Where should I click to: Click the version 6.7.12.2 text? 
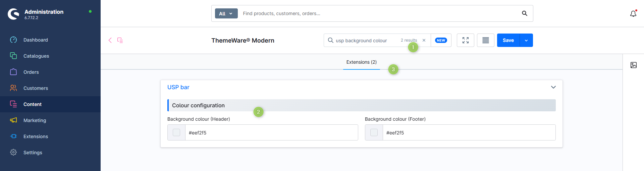[x=31, y=18]
